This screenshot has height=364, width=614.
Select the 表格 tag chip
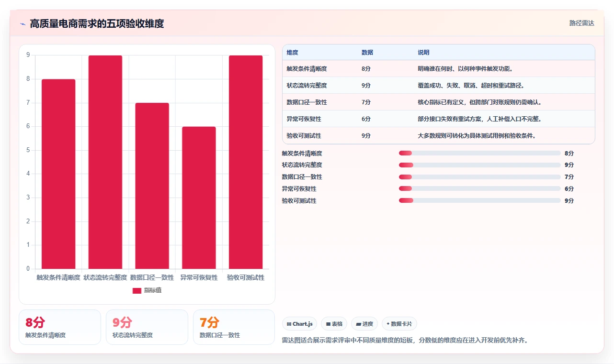click(x=334, y=324)
